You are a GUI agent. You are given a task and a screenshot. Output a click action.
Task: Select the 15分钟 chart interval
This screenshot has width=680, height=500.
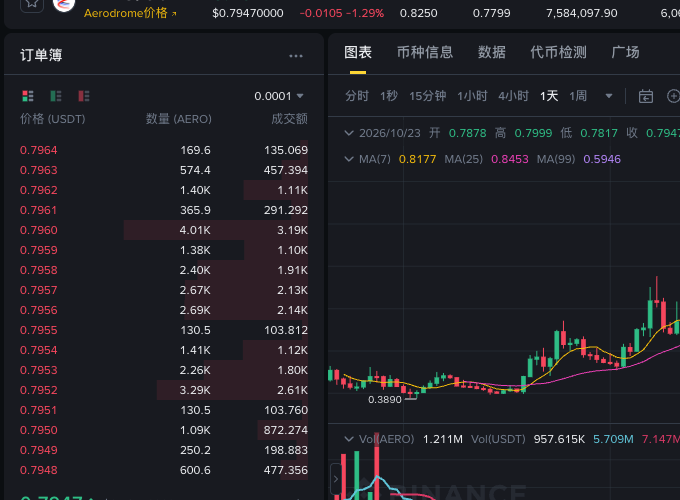[x=428, y=96]
